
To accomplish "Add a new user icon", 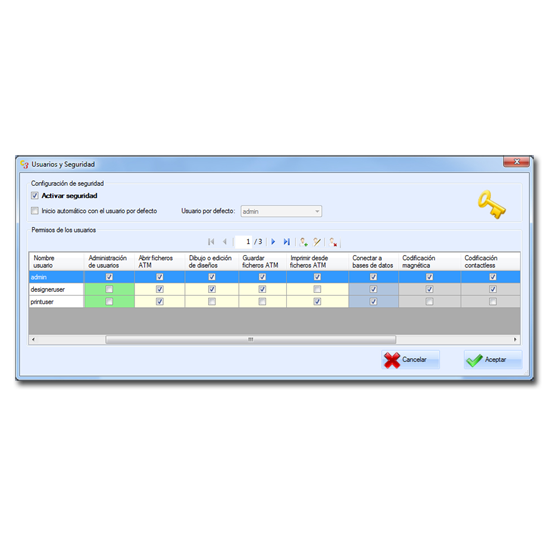I will (304, 242).
